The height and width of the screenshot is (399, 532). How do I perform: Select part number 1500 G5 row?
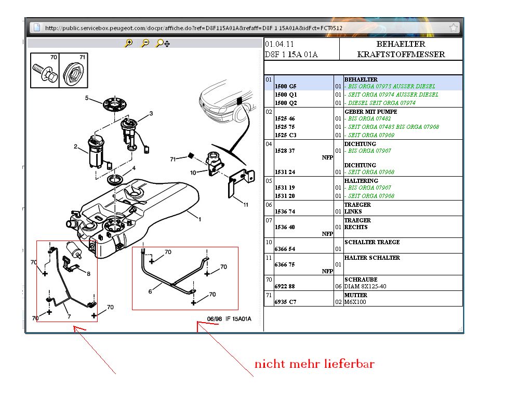[285, 86]
